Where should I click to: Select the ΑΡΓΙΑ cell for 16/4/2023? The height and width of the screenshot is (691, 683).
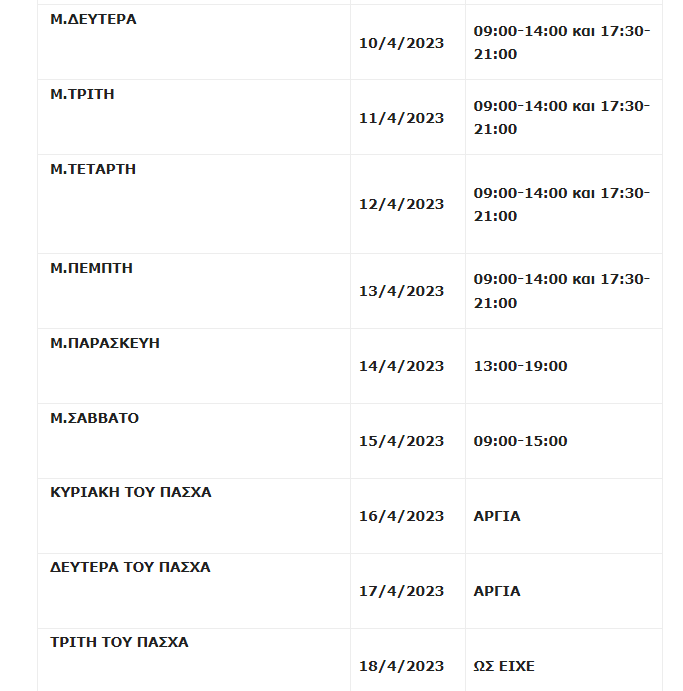pyautogui.click(x=497, y=516)
